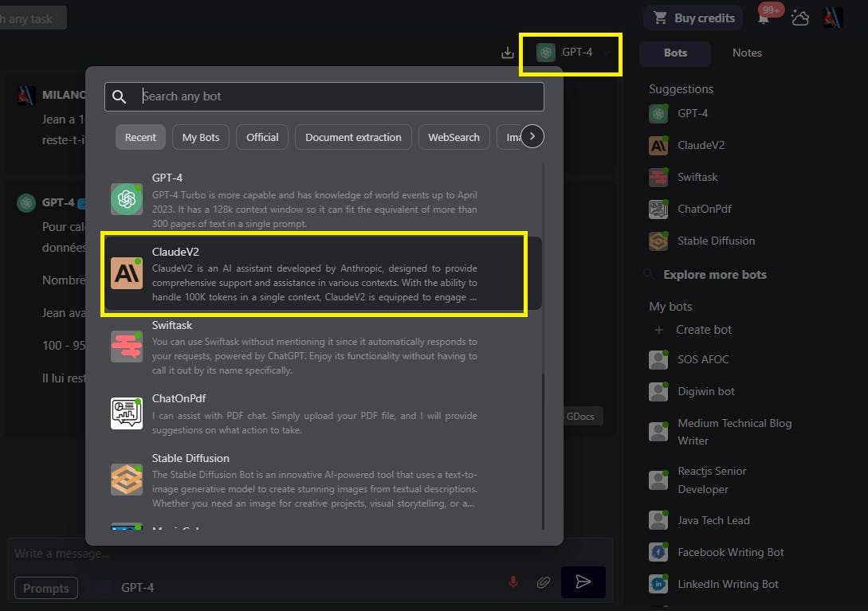
Task: Click the GPT-4 label beside Prompts
Action: (x=137, y=588)
